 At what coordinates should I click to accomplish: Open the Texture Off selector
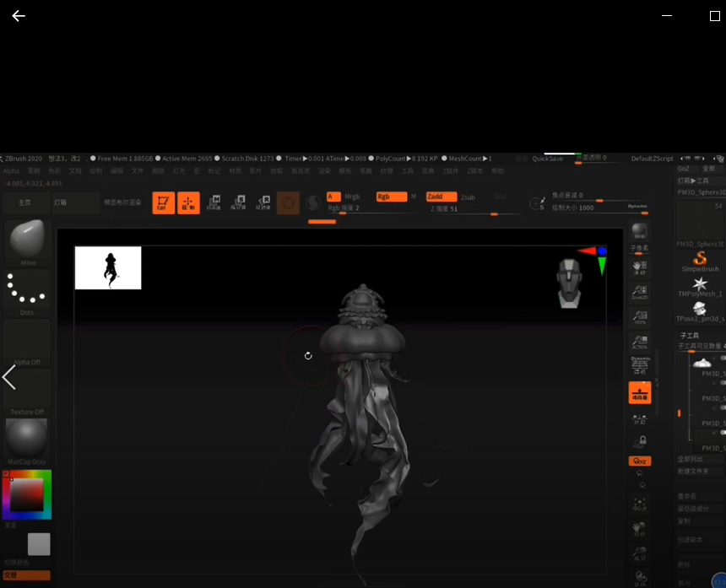point(27,392)
